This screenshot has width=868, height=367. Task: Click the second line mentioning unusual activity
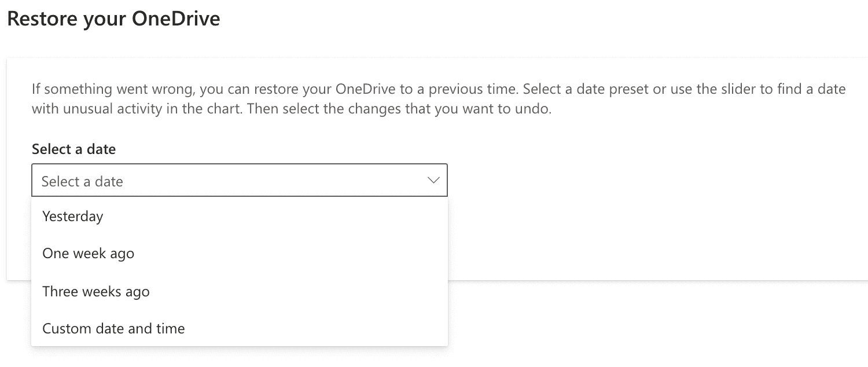tap(292, 108)
